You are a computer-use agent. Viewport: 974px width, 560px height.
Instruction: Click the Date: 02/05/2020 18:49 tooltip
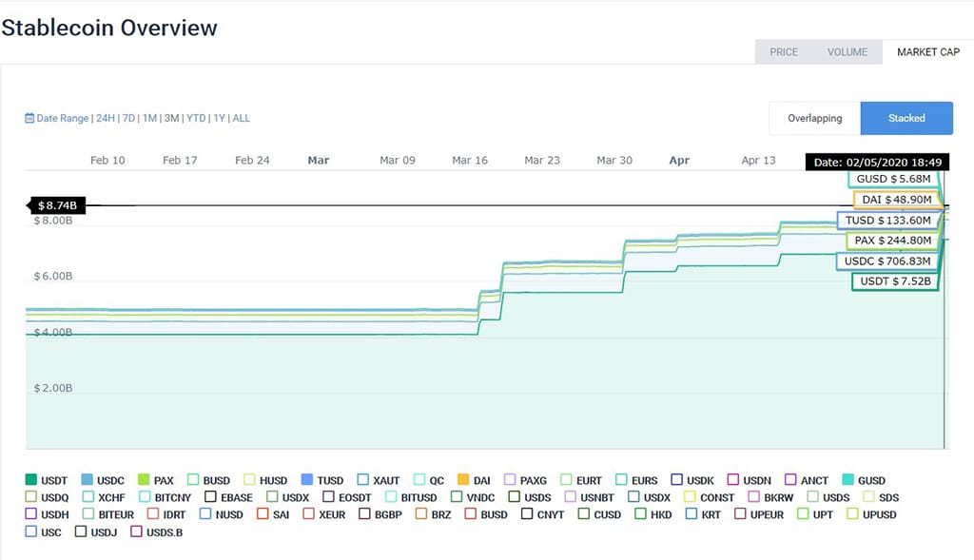(x=878, y=162)
